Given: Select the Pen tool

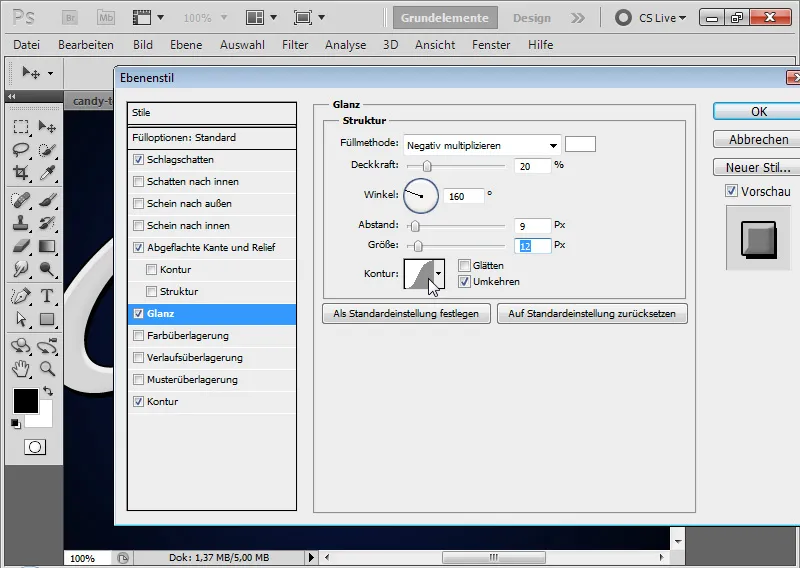Looking at the screenshot, I should pos(20,296).
